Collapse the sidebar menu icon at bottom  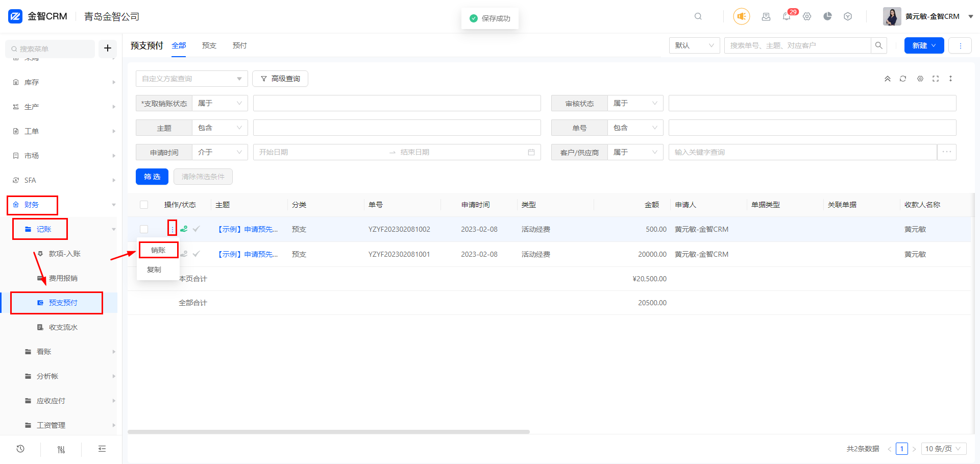pyautogui.click(x=102, y=449)
